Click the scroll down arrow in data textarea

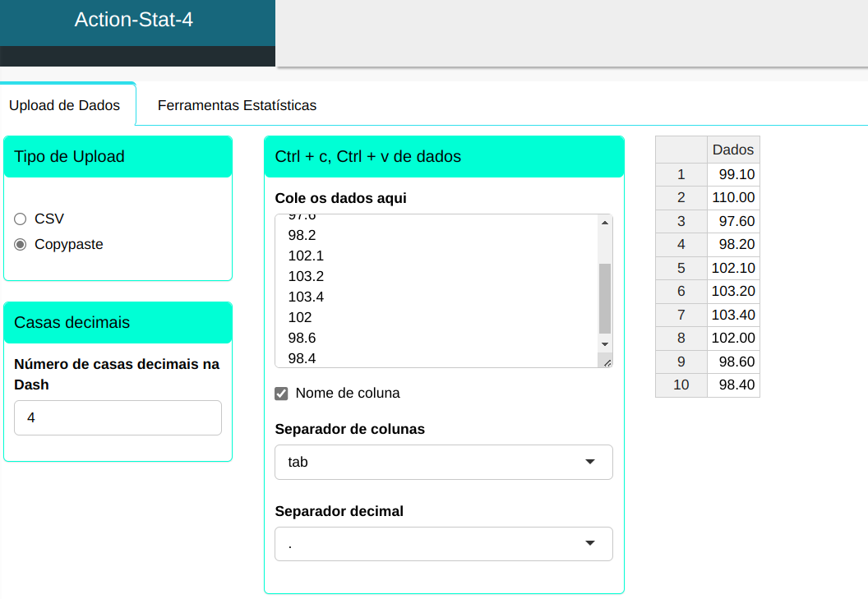click(605, 343)
